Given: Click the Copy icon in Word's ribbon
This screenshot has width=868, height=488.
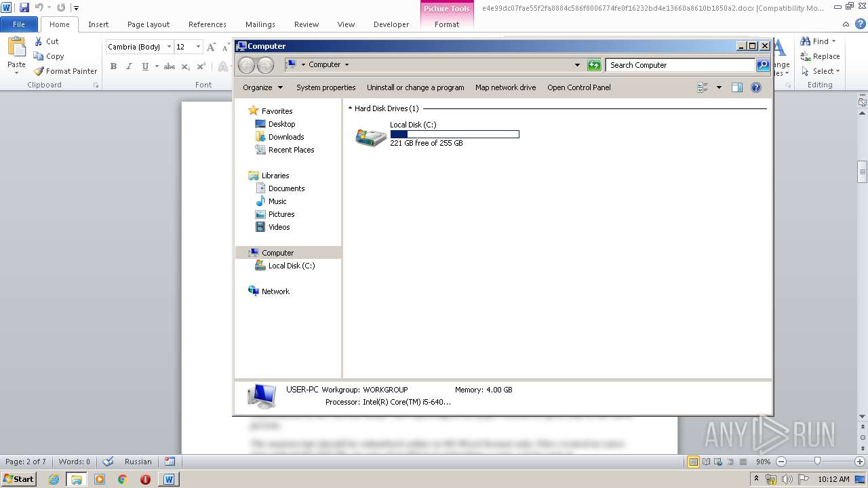Looking at the screenshot, I should tap(39, 56).
